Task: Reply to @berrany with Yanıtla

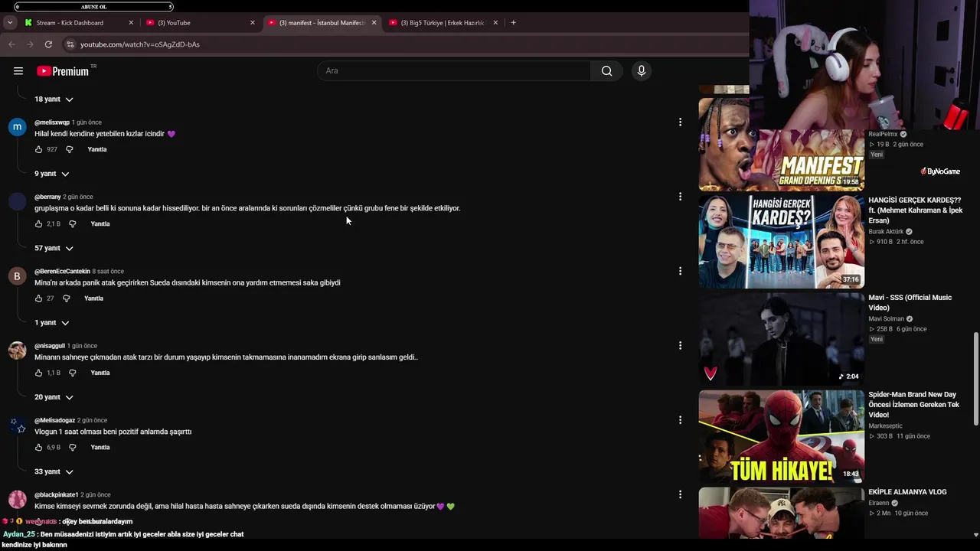Action: click(100, 223)
